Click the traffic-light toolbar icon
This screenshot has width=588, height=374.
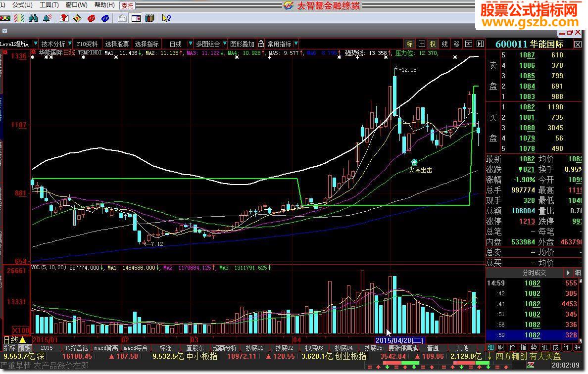pyautogui.click(x=5, y=18)
